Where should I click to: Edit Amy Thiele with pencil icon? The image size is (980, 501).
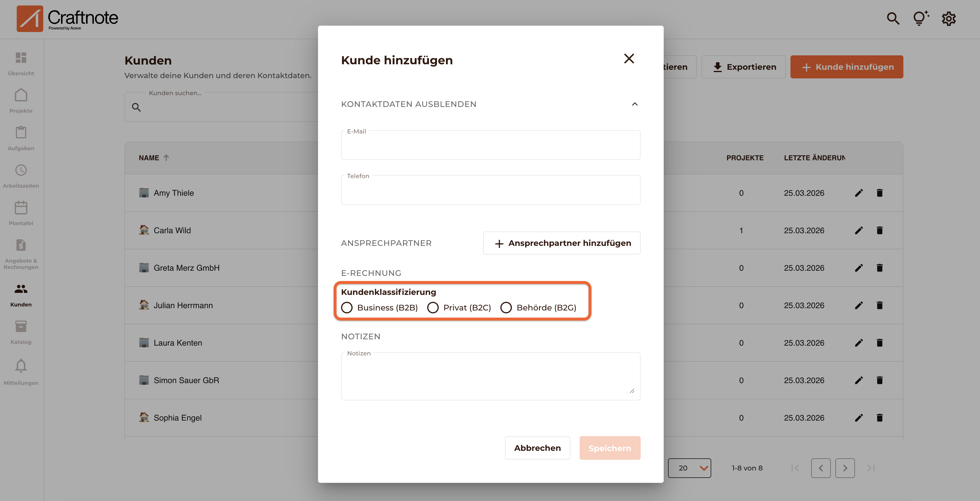tap(859, 193)
